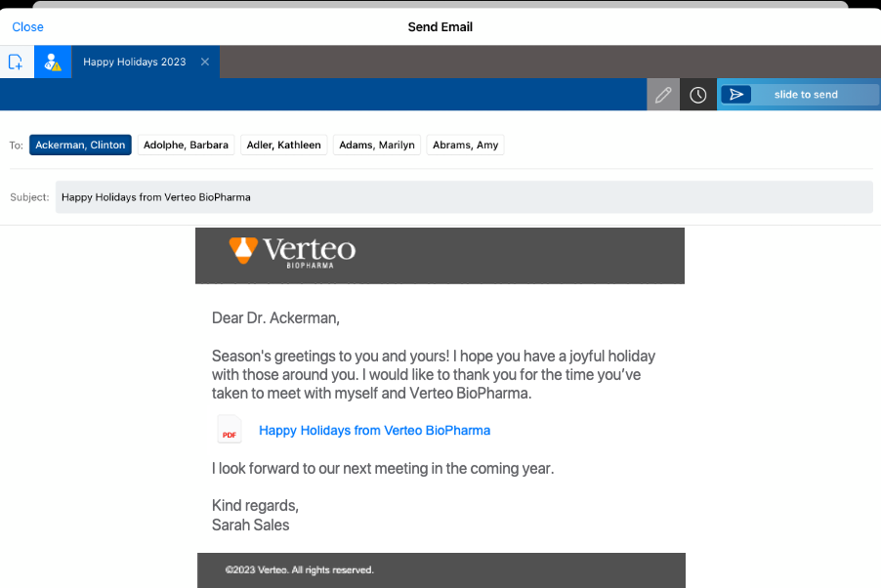
Task: Click the slide to send control
Action: coord(806,95)
